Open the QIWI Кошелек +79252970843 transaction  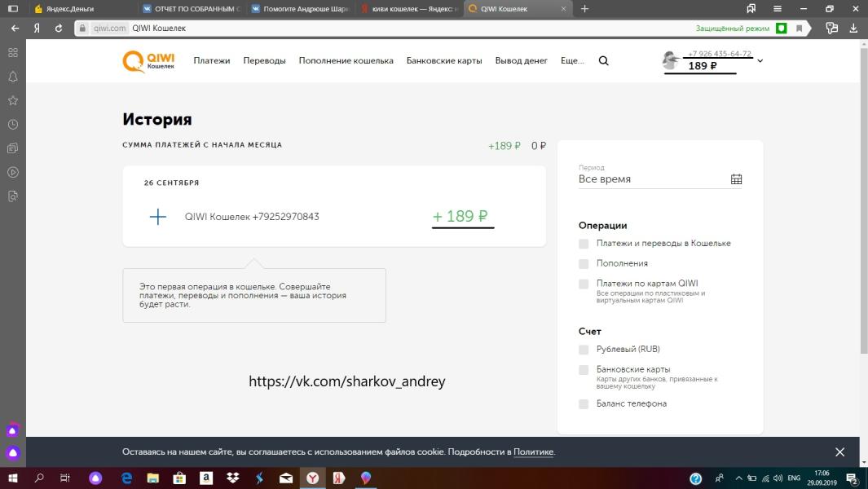pyautogui.click(x=334, y=217)
